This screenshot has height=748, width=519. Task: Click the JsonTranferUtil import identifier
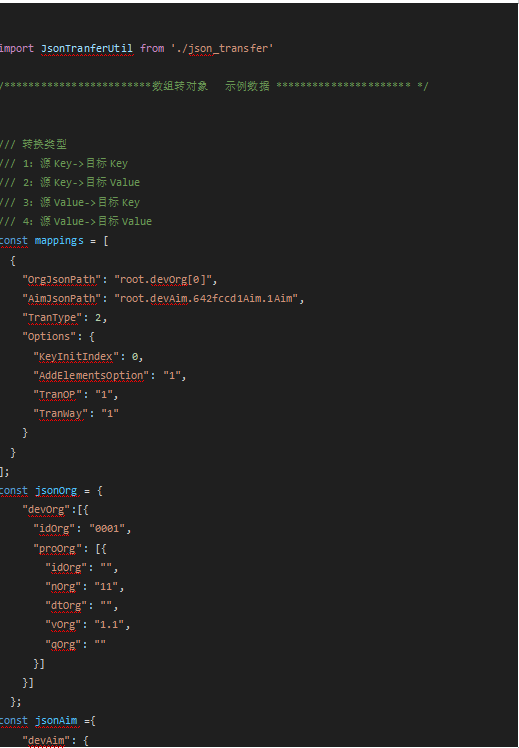[x=87, y=49]
